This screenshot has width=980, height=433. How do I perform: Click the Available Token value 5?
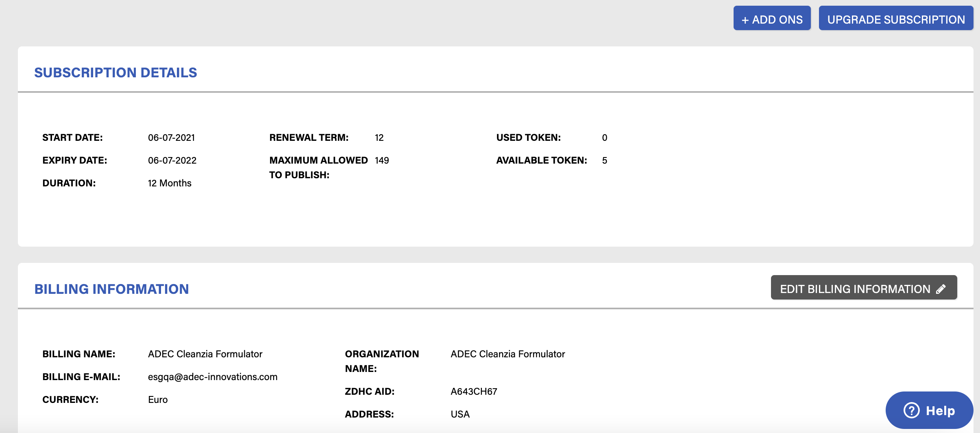[605, 160]
